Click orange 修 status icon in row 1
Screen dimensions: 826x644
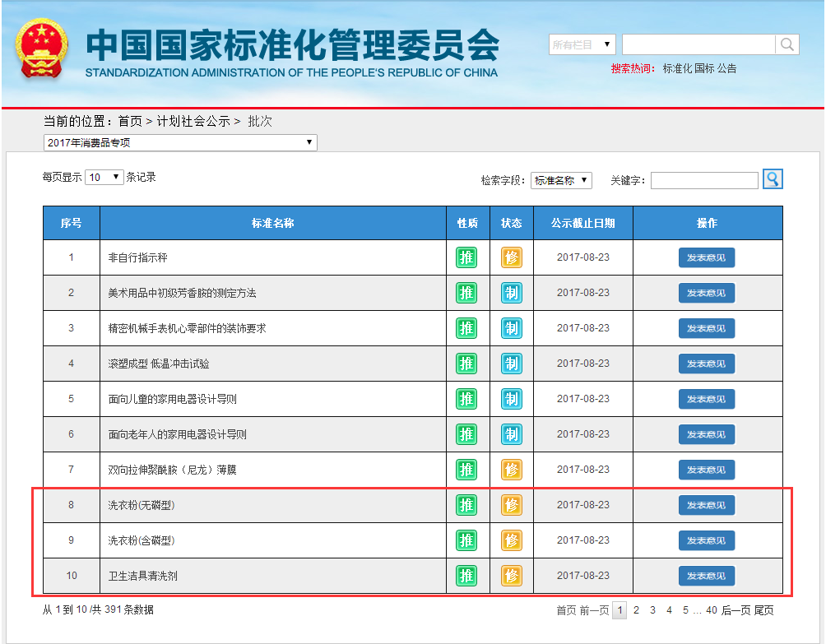(512, 257)
